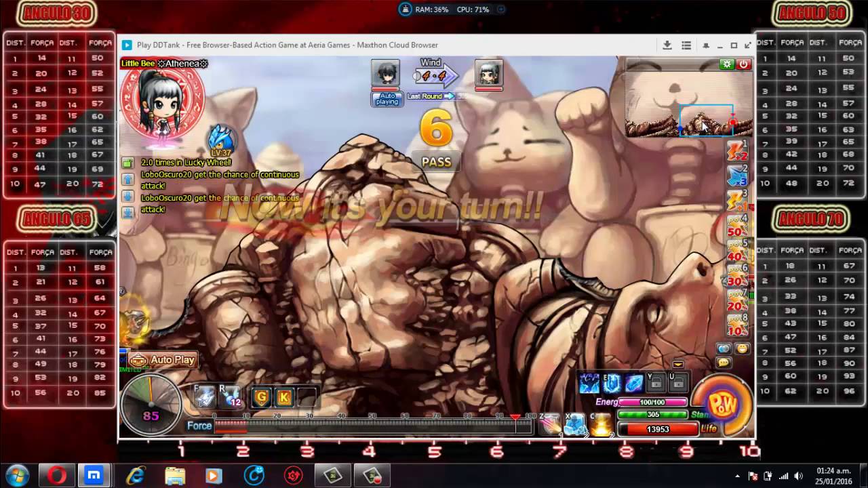Click the locked U skill slot
Screen dimensions: 868x488
pyautogui.click(x=677, y=383)
